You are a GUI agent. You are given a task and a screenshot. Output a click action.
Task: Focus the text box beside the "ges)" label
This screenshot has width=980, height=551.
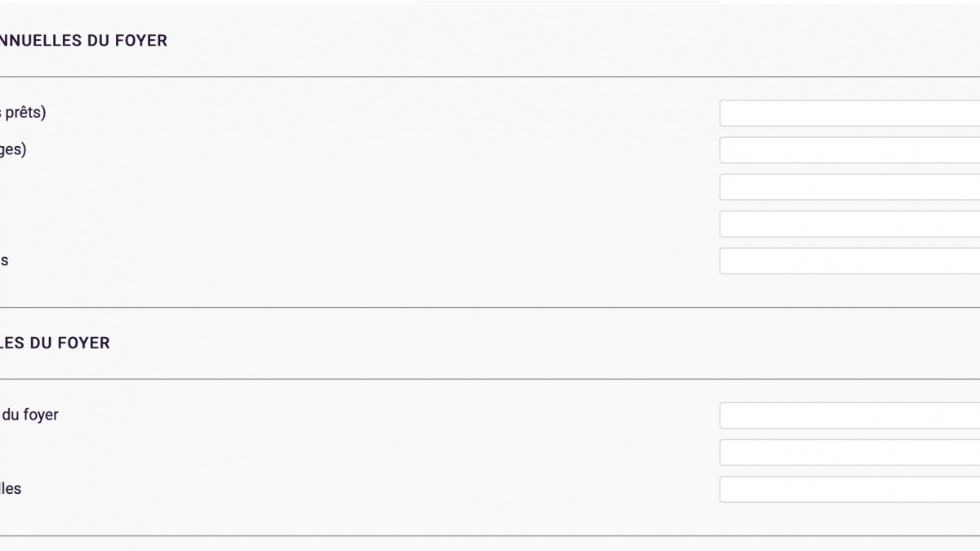pyautogui.click(x=849, y=150)
